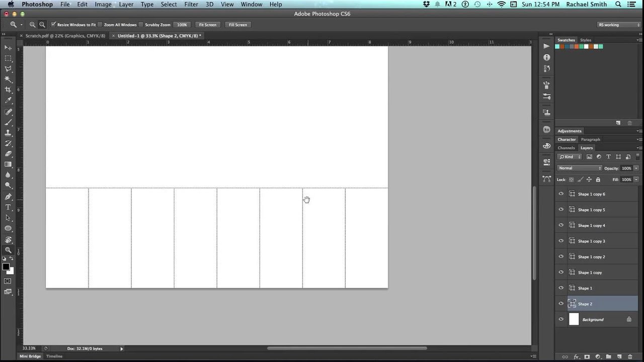Select the Healing Brush tool
This screenshot has height=362, width=644.
[8, 112]
